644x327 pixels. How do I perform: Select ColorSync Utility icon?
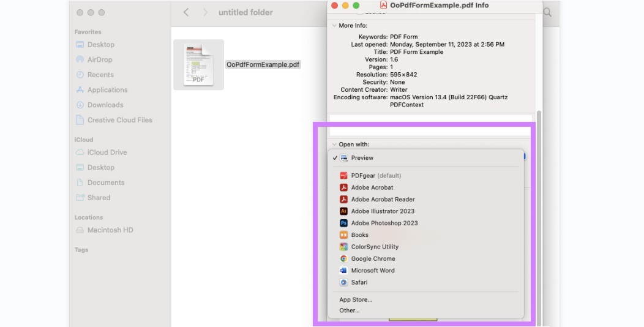point(343,247)
